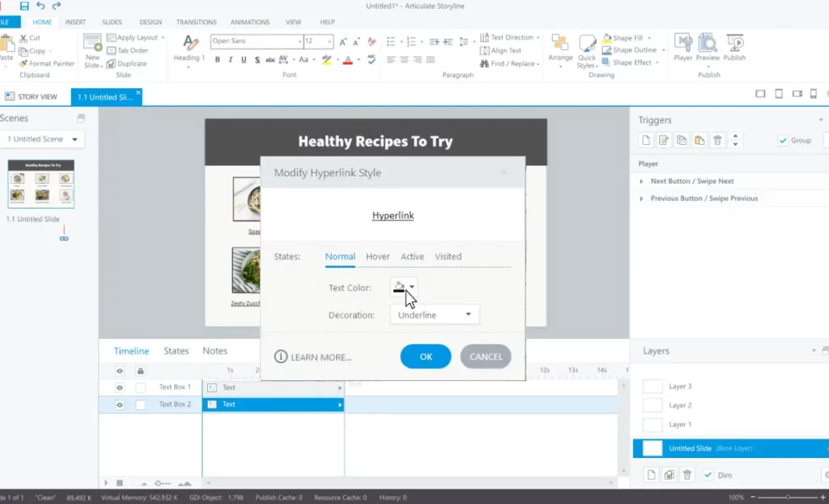Viewport: 829px width, 504px height.
Task: Open the Insert ribbon tab
Action: tap(75, 22)
